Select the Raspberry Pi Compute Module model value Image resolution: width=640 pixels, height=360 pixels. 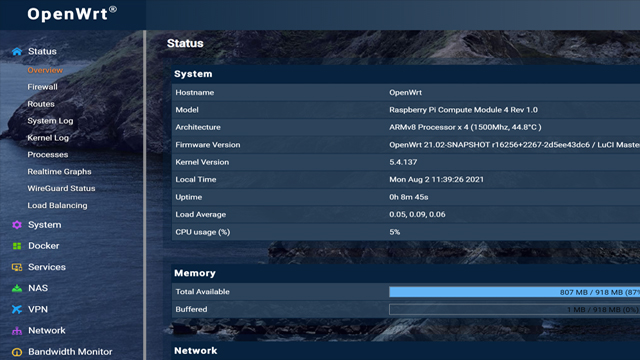(463, 110)
